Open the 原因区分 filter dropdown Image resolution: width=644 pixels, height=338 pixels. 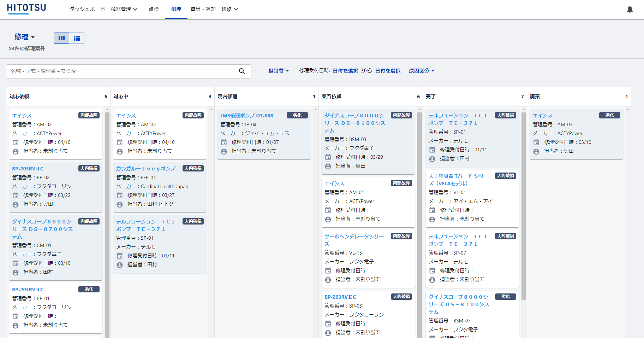(422, 71)
